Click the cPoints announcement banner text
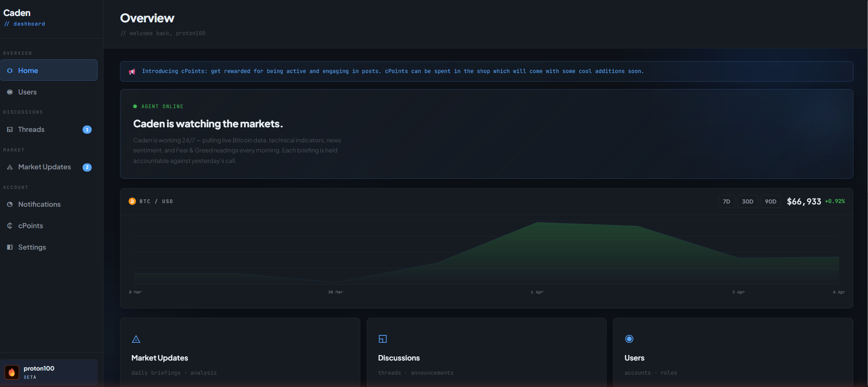868x387 pixels. [x=393, y=71]
